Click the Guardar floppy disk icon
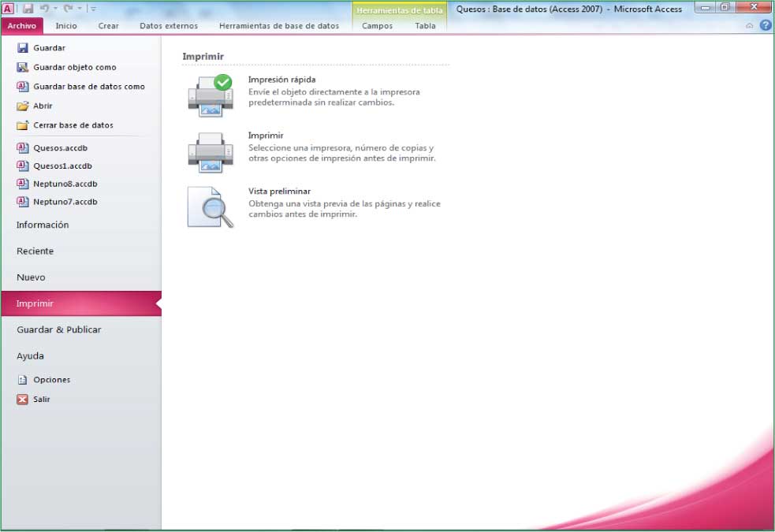 click(22, 48)
